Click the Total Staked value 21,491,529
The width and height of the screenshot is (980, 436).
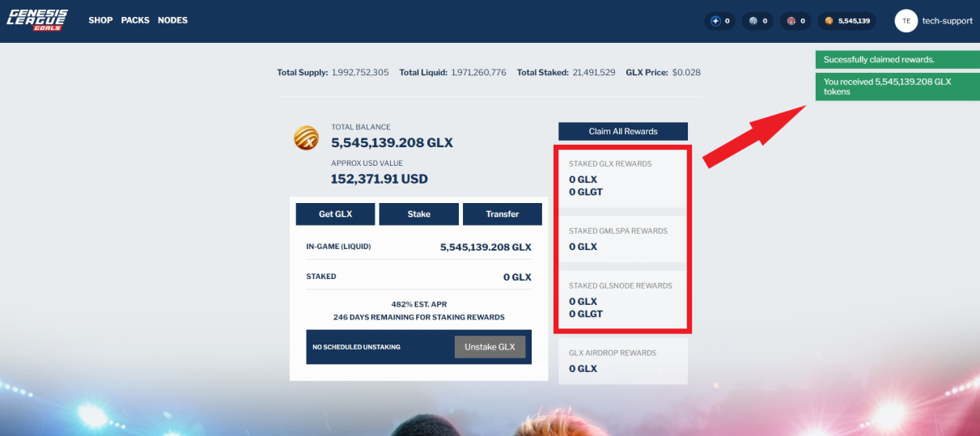pyautogui.click(x=594, y=72)
